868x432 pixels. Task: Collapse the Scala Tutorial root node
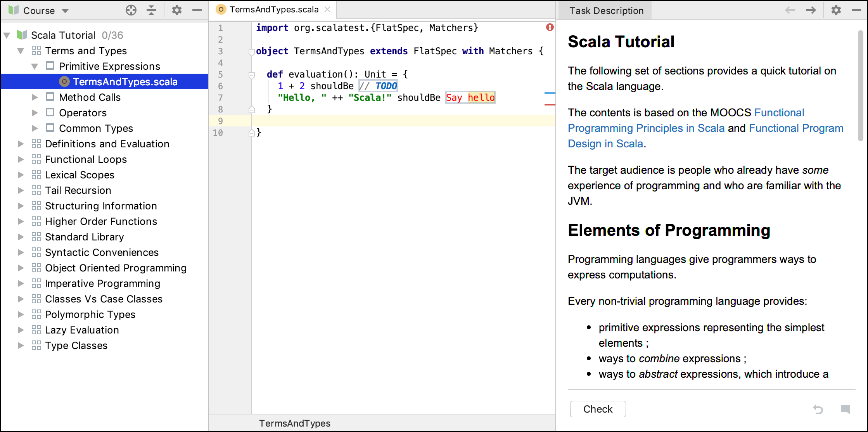tap(7, 35)
